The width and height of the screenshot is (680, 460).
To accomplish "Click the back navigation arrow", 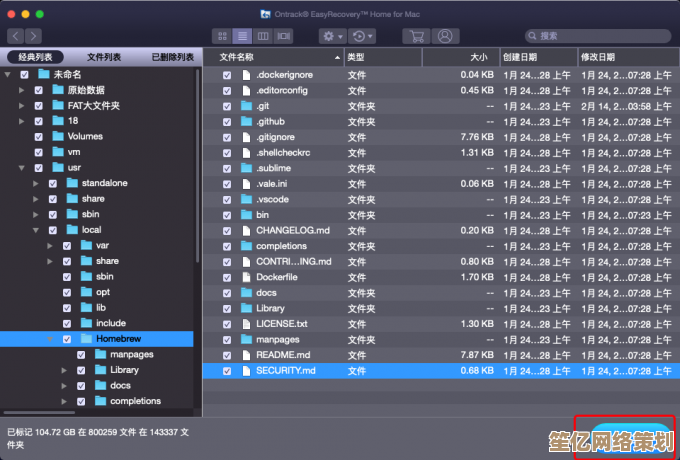I will coord(16,36).
